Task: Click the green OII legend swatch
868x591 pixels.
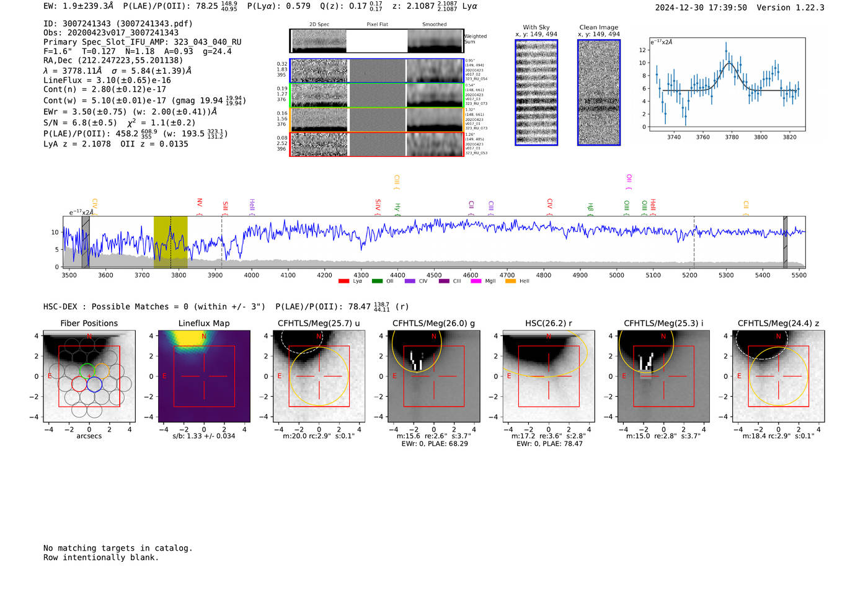Action: coord(377,281)
